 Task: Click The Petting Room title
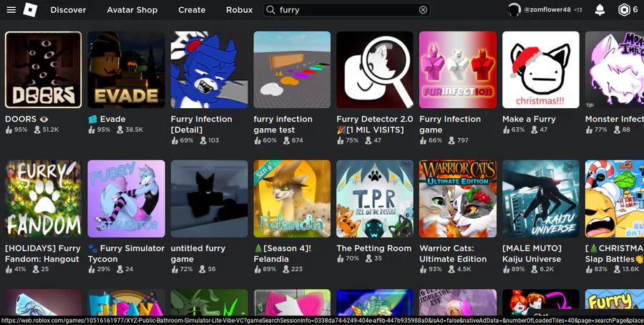point(374,248)
